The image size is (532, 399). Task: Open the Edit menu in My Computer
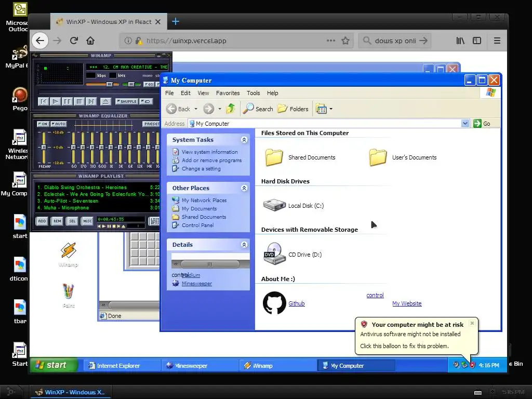coord(185,93)
